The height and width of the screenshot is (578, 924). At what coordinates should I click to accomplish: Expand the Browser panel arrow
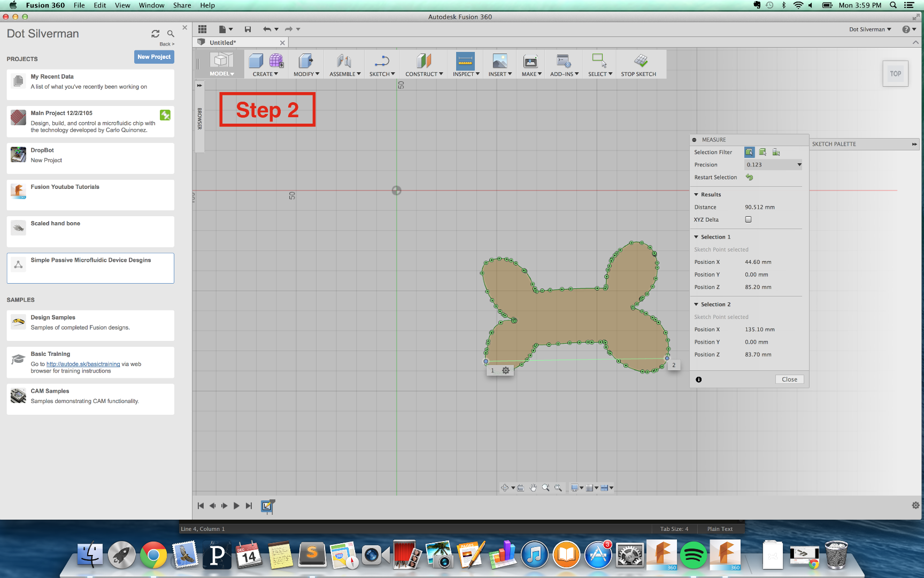pos(199,85)
